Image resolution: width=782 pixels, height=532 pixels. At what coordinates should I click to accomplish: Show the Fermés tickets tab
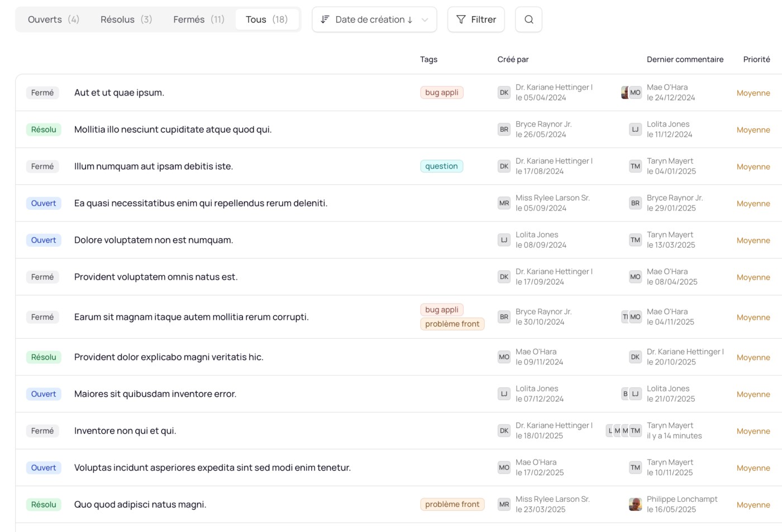(199, 20)
